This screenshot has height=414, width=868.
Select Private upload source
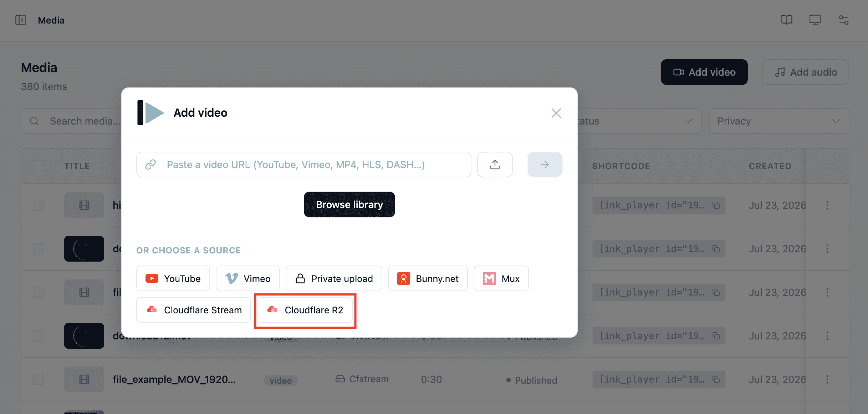(334, 278)
